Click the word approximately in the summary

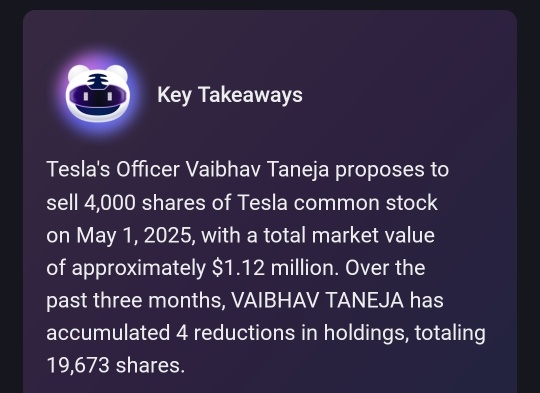point(139,269)
